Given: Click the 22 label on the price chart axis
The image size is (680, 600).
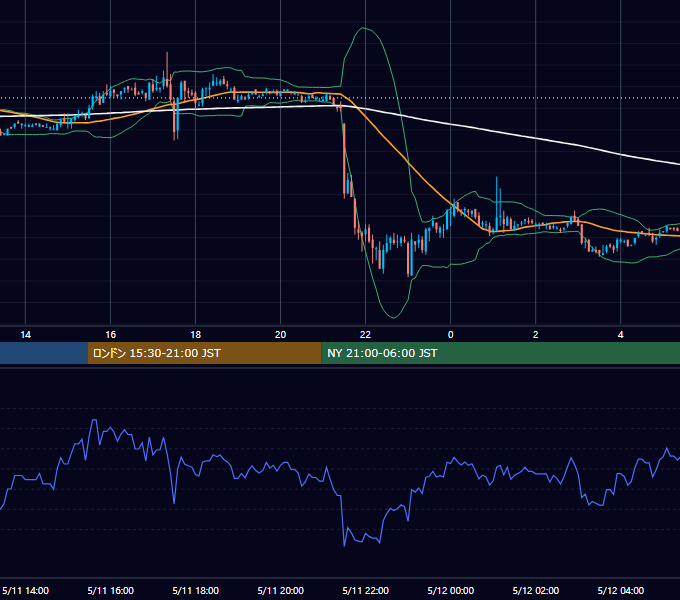Looking at the screenshot, I should tap(366, 335).
